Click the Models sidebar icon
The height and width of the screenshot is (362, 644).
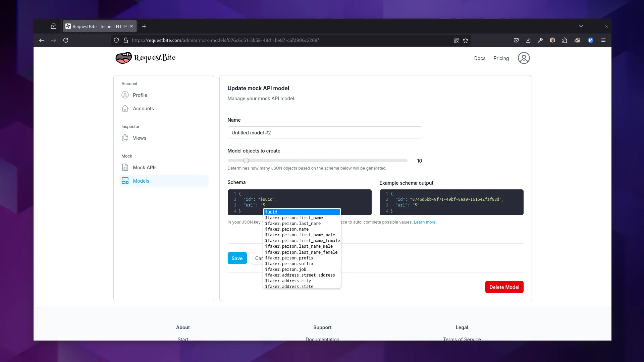pyautogui.click(x=125, y=181)
